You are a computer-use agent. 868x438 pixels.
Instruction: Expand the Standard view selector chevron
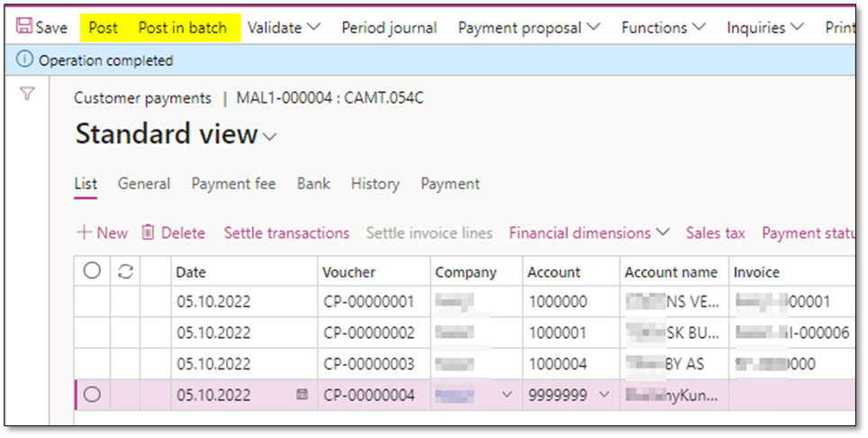coord(270,137)
